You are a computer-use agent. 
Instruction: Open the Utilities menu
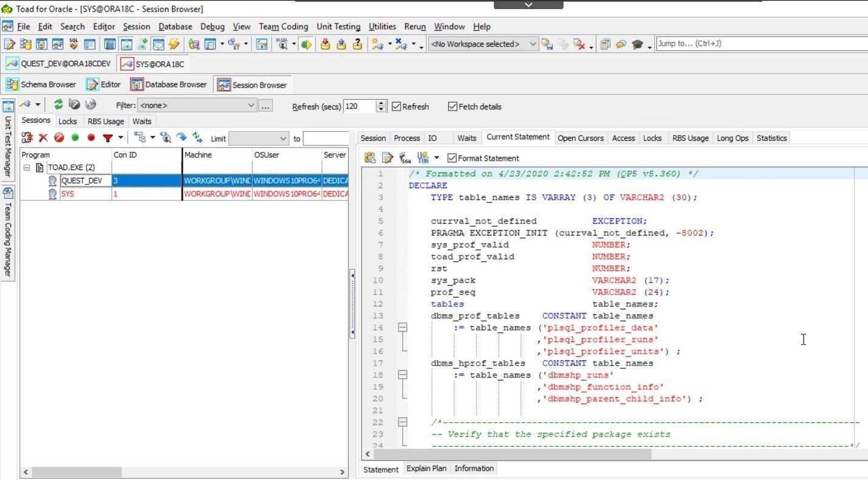click(x=383, y=27)
